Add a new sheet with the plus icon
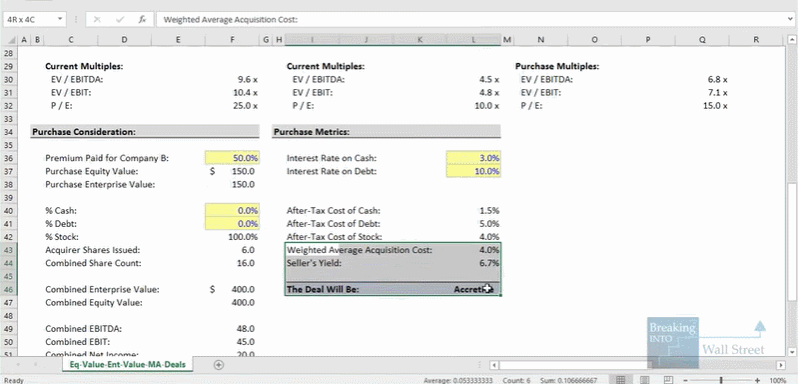 [x=218, y=364]
